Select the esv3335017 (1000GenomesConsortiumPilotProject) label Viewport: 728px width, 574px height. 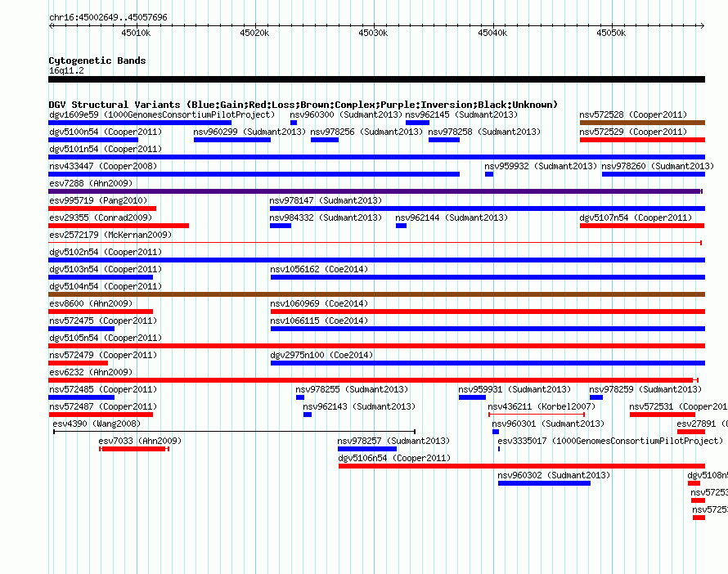tap(610, 441)
